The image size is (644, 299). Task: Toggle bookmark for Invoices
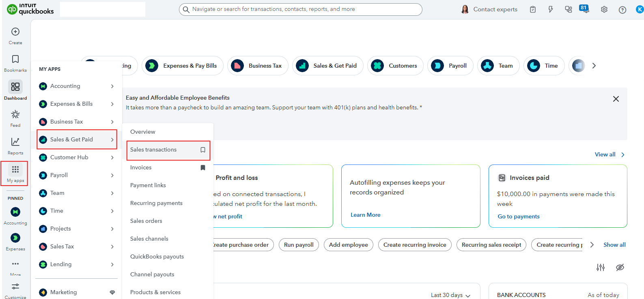point(203,168)
